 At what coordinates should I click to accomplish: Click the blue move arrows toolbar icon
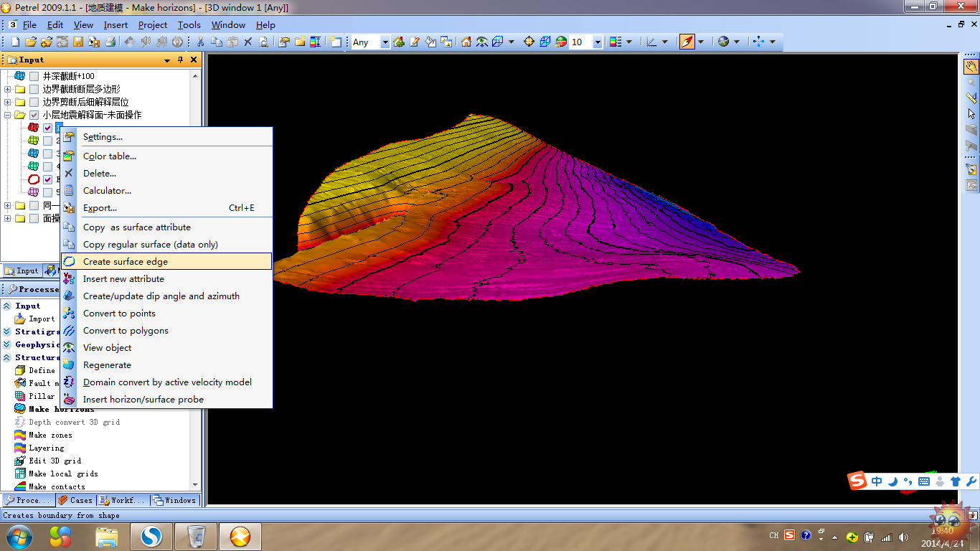(759, 42)
